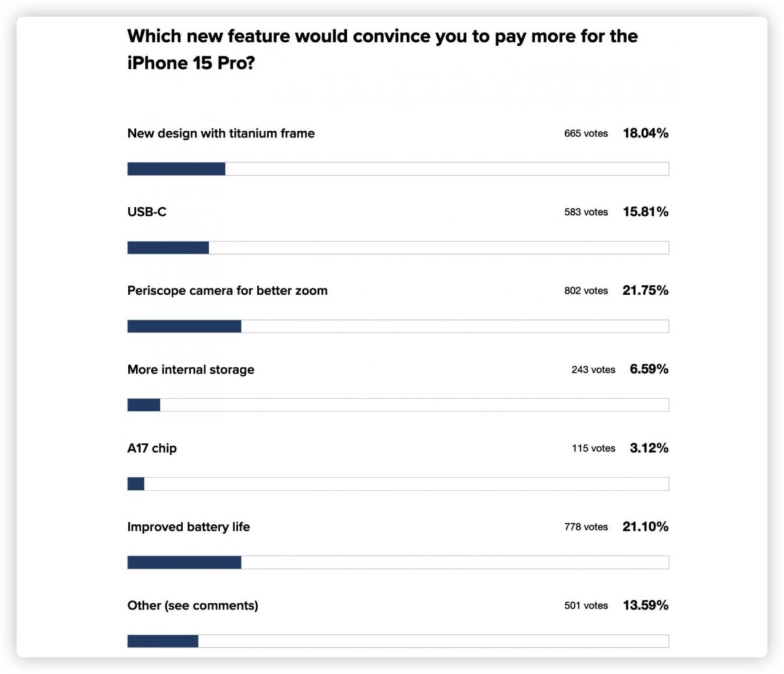This screenshot has height=674, width=784.
Task: Choose 'Periscope camera for better zoom'
Action: (227, 291)
